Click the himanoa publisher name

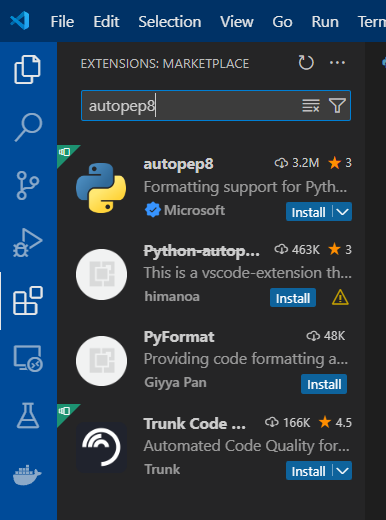tap(172, 296)
